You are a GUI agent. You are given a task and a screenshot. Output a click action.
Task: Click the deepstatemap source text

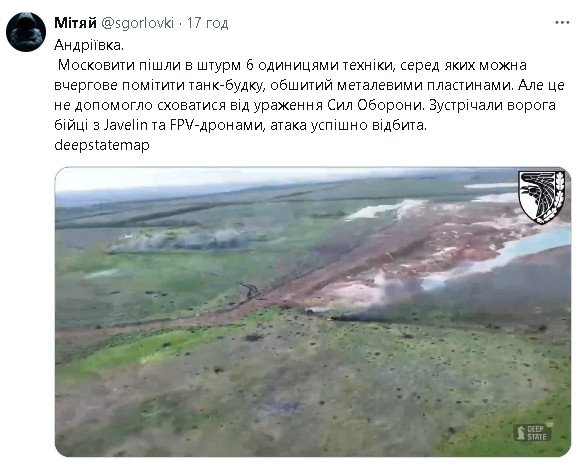tap(102, 145)
